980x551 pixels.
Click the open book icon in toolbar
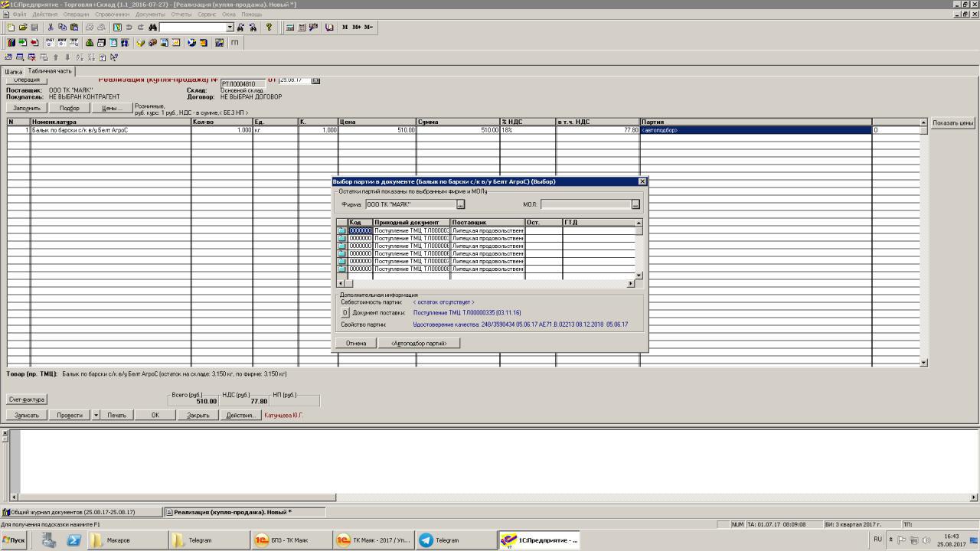(329, 28)
